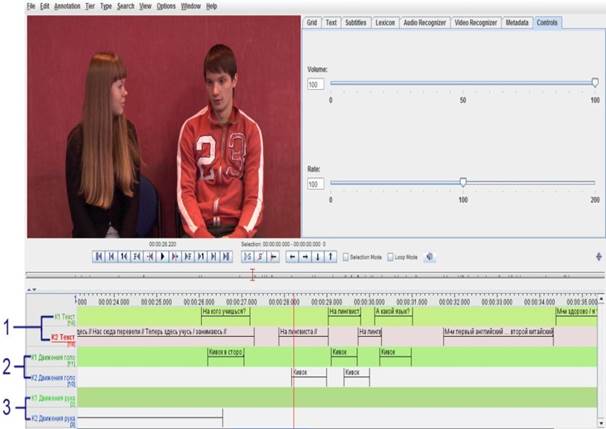The width and height of the screenshot is (606, 429).
Task: Select the K2 Движения рук tier label
Action: pos(53,418)
